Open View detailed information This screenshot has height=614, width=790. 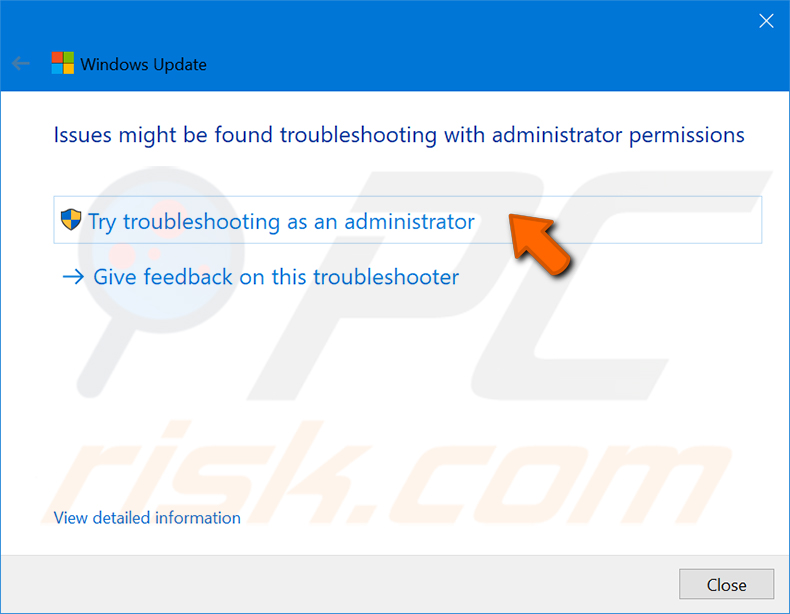[147, 518]
